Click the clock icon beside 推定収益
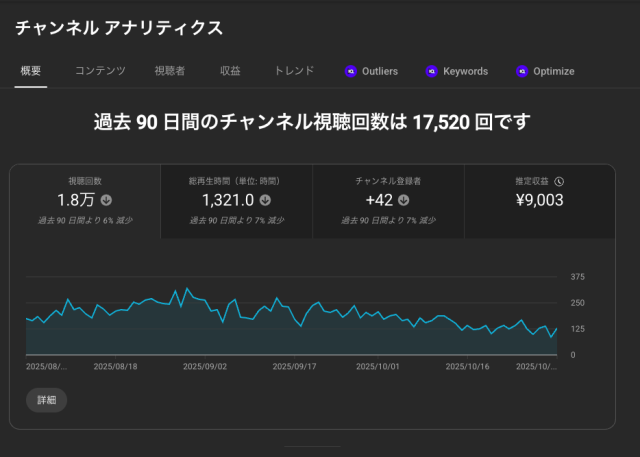This screenshot has height=457, width=640. click(x=559, y=181)
